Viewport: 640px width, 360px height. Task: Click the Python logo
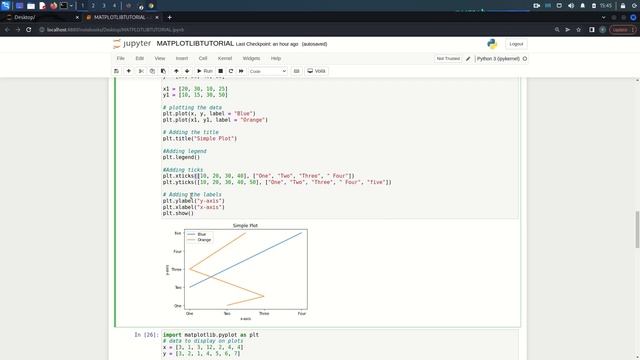tap(492, 44)
